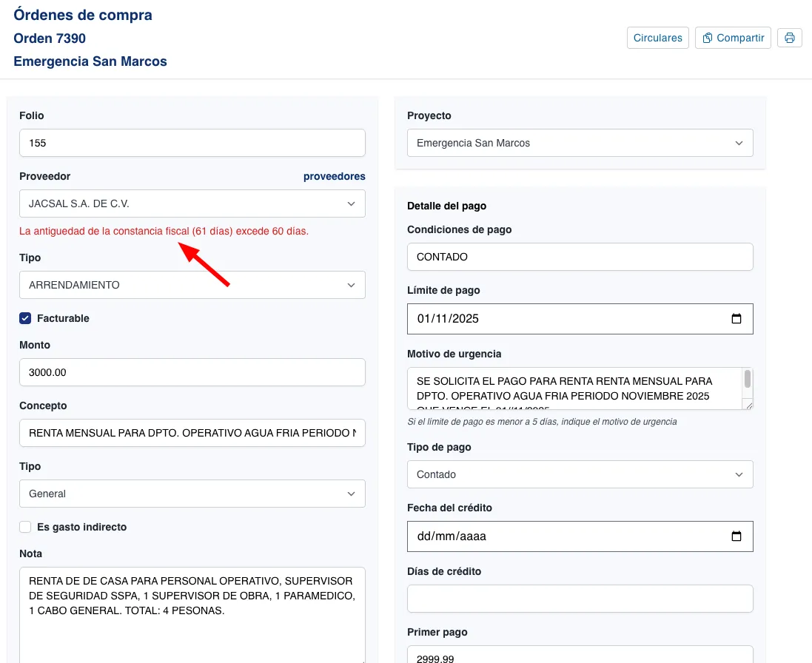Open the ARRENDAMIENTO type dropdown
812x663 pixels.
[192, 285]
